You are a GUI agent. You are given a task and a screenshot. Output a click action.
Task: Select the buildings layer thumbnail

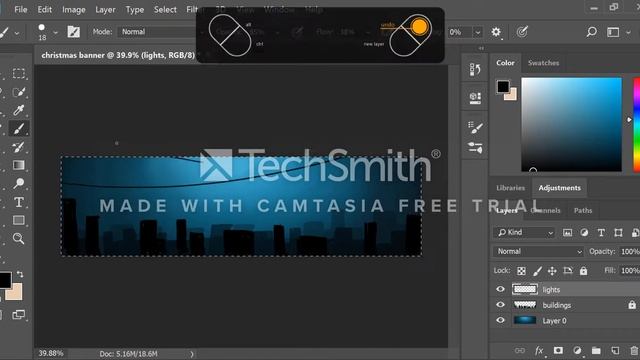click(524, 305)
